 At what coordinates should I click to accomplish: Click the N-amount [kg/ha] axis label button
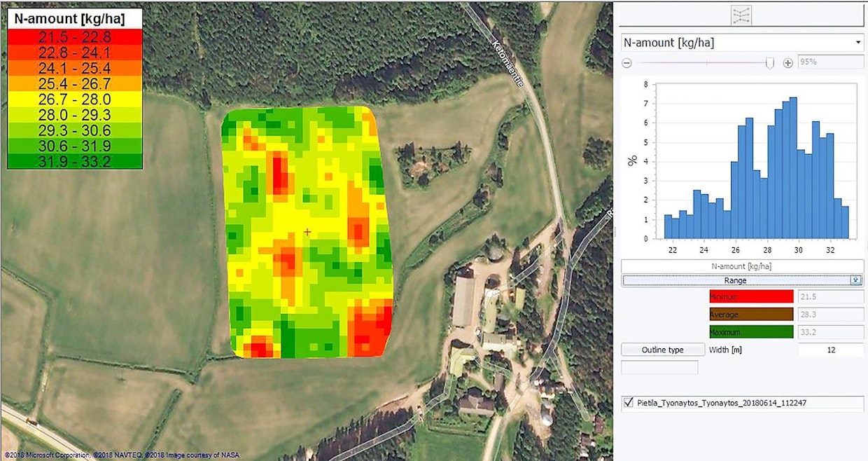[742, 266]
